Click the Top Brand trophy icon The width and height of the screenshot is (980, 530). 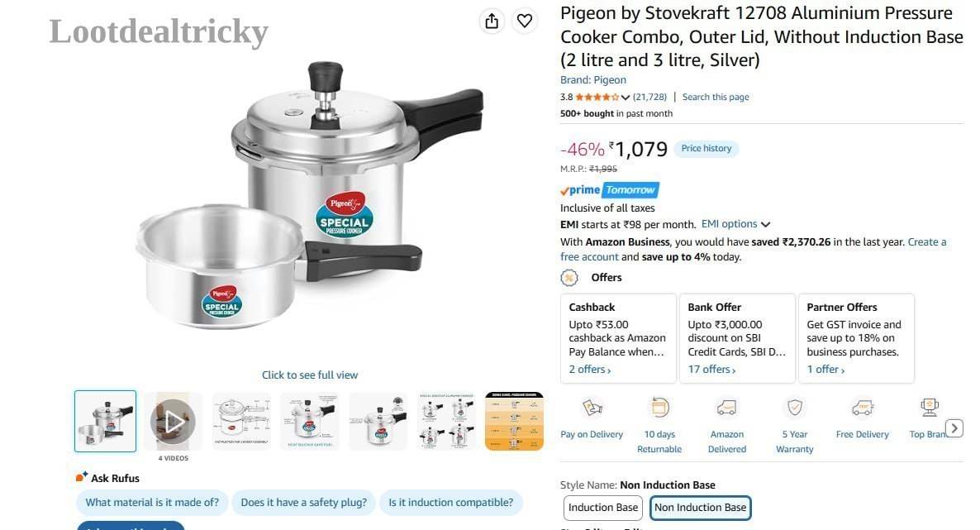point(930,408)
